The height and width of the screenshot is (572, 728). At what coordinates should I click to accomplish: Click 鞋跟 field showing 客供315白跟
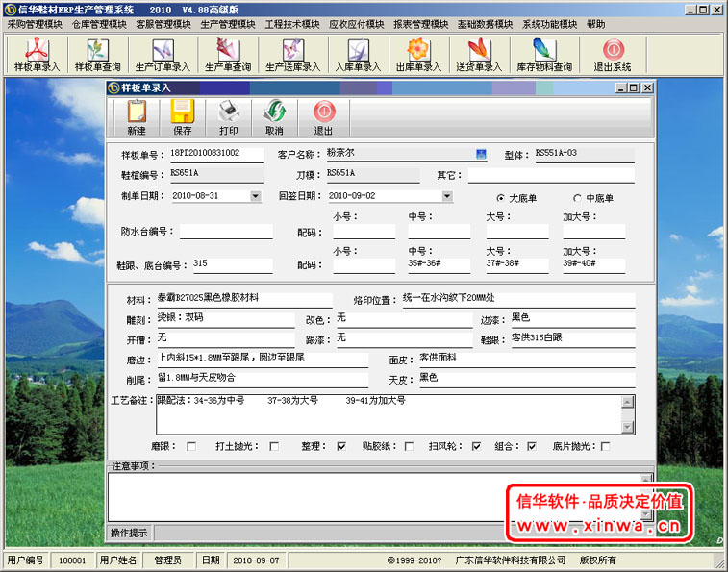573,340
